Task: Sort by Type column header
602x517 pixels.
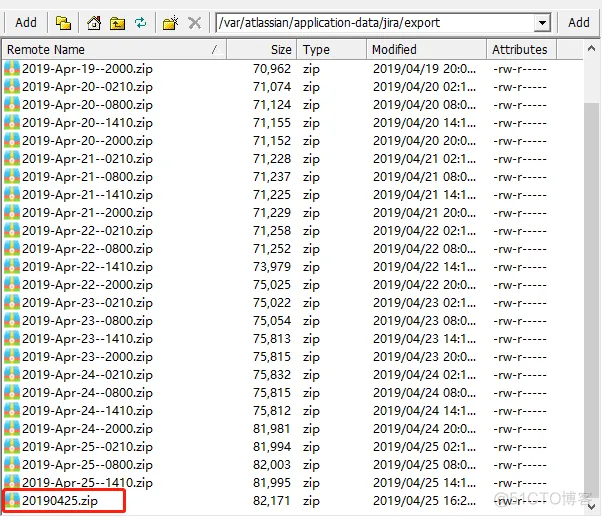Action: 331,50
